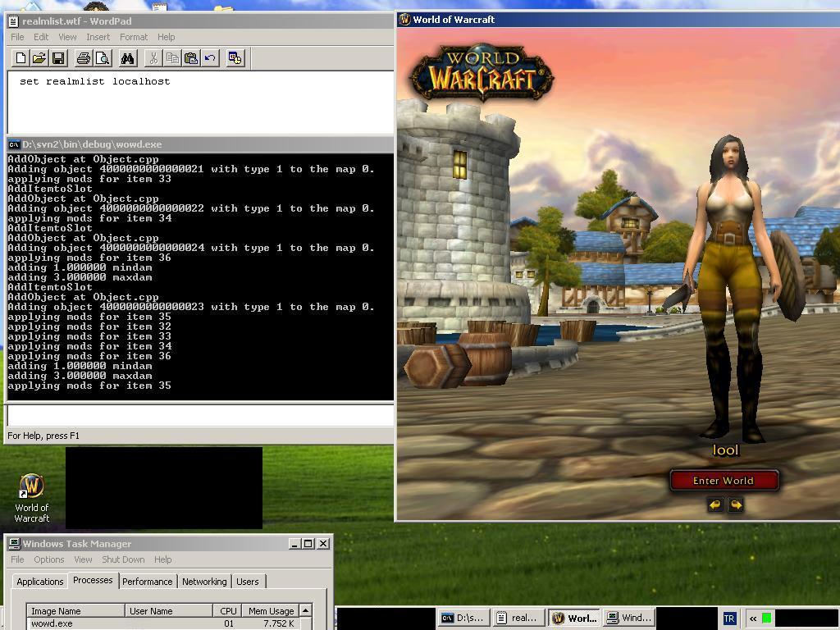
Task: Expand hidden tray icons with the chevron
Action: coord(753,619)
